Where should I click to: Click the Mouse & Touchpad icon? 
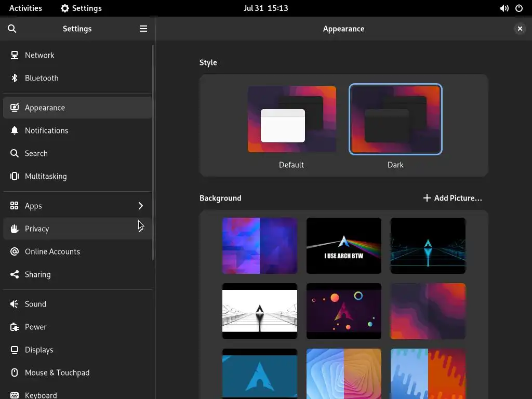pyautogui.click(x=14, y=373)
